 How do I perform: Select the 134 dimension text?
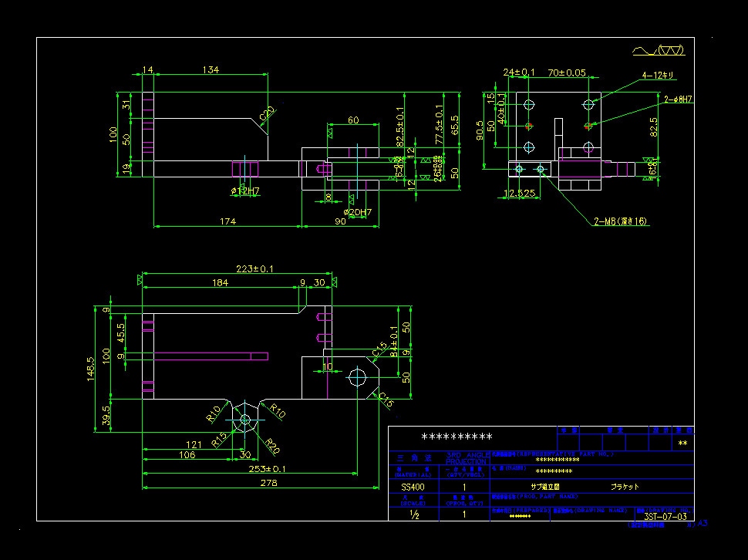(x=211, y=69)
